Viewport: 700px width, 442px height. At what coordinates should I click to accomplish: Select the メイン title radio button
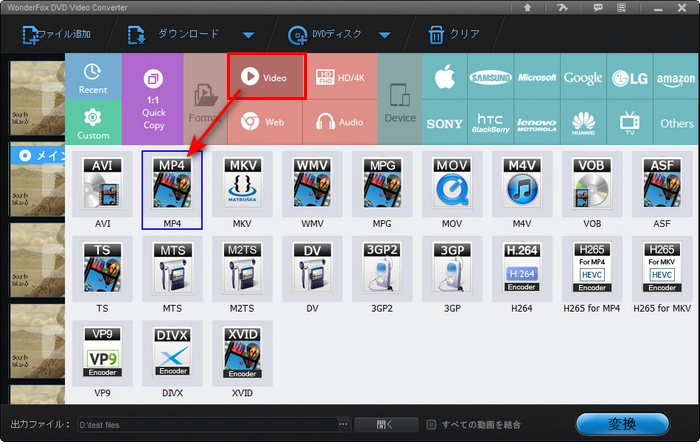(27, 155)
